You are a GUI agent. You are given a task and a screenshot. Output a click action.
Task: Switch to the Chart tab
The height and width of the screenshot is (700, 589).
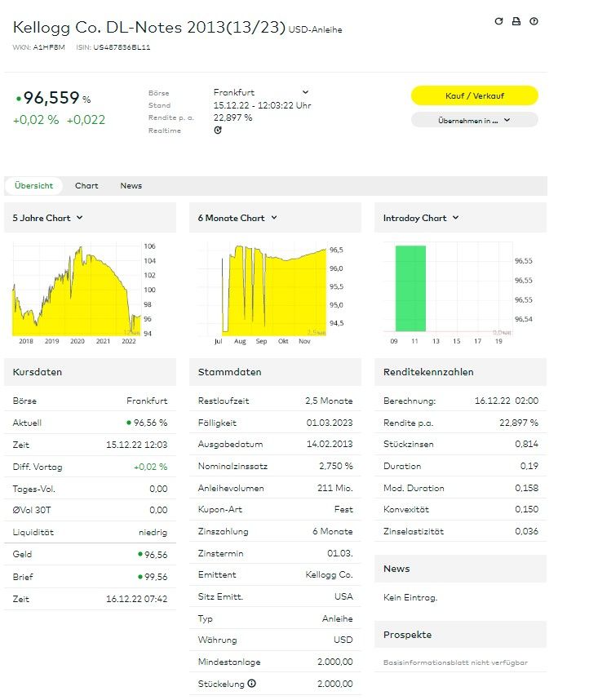coord(86,186)
